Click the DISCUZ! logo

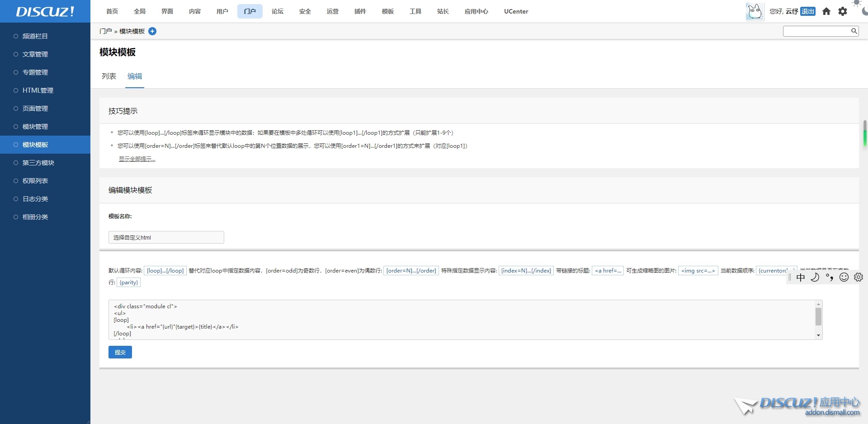pyautogui.click(x=45, y=11)
